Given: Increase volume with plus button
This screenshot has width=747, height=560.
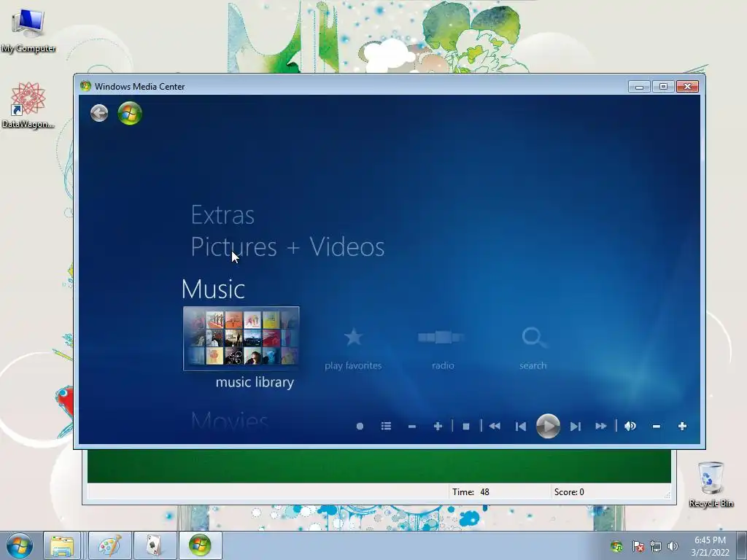Looking at the screenshot, I should click(682, 426).
